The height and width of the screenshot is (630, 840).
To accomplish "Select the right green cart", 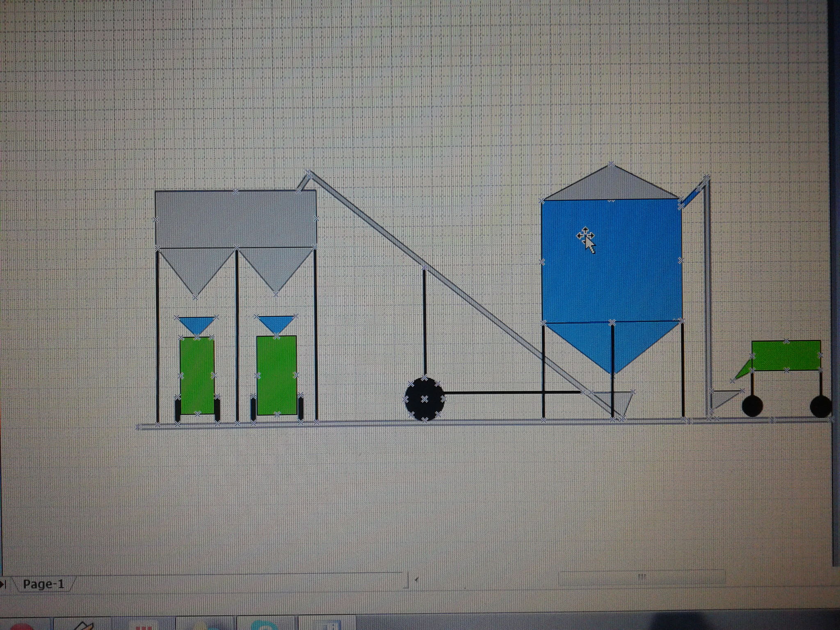I will point(276,375).
